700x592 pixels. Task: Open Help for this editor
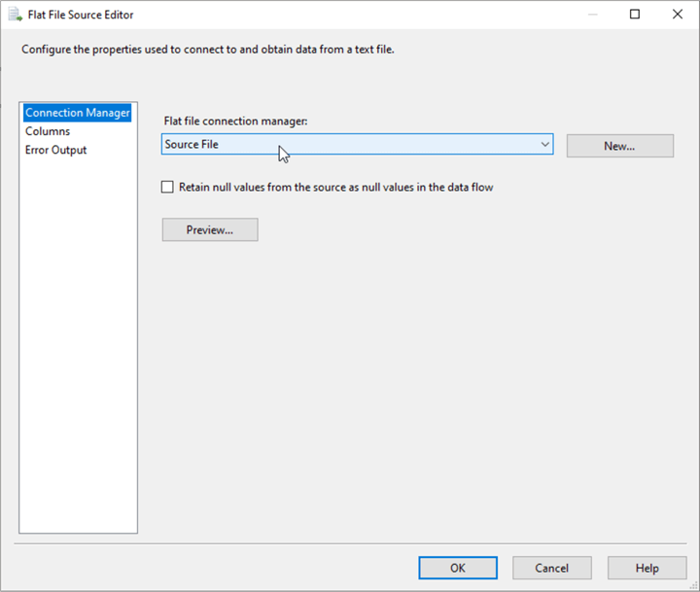pyautogui.click(x=647, y=568)
